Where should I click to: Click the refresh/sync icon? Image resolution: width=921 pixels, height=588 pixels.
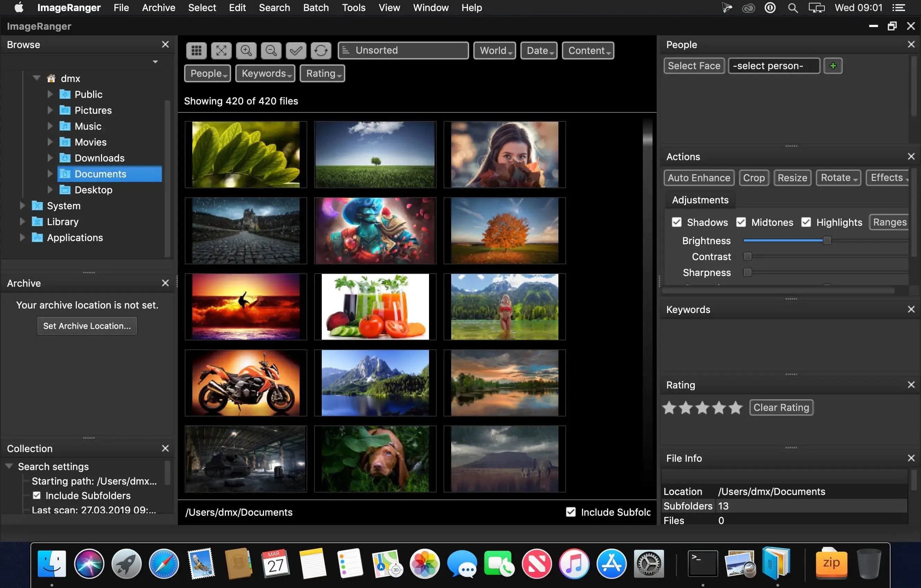tap(321, 50)
